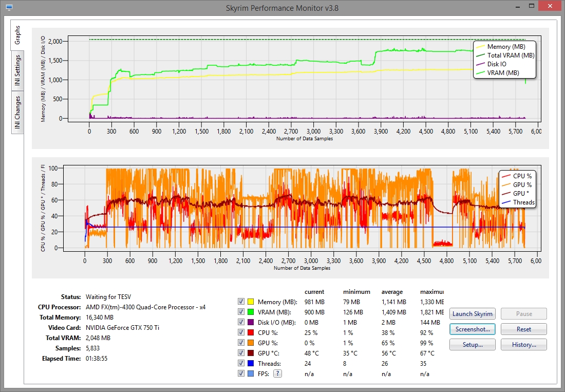Viewport: 565px width, 392px height.
Task: Click the FPS help question mark
Action: click(277, 374)
